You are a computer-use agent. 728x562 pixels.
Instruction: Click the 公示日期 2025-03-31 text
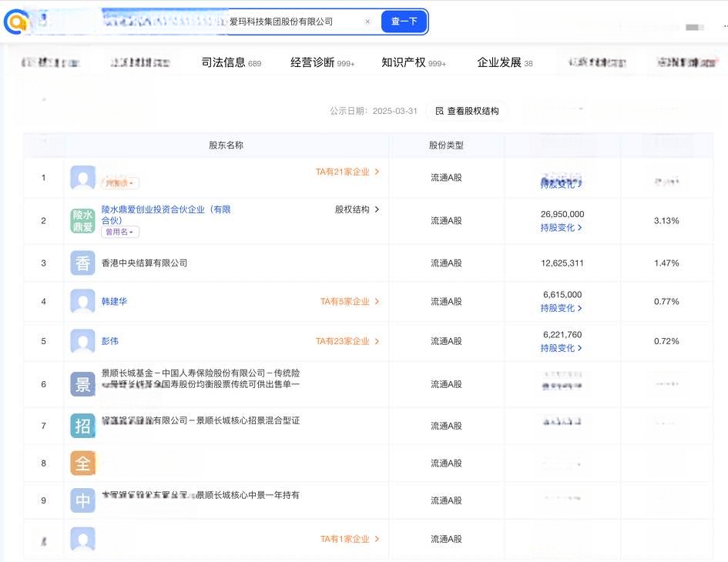pyautogui.click(x=374, y=111)
